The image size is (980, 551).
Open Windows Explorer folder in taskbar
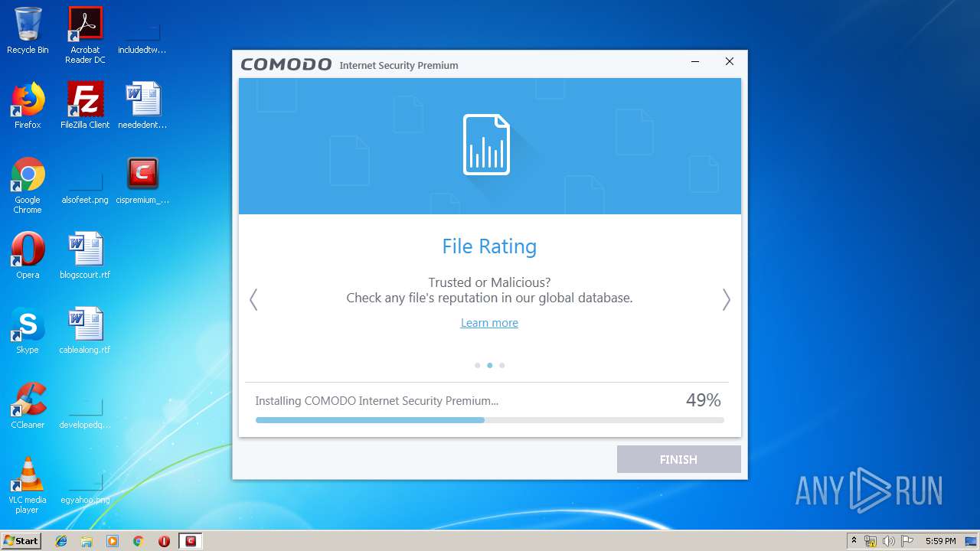[87, 541]
